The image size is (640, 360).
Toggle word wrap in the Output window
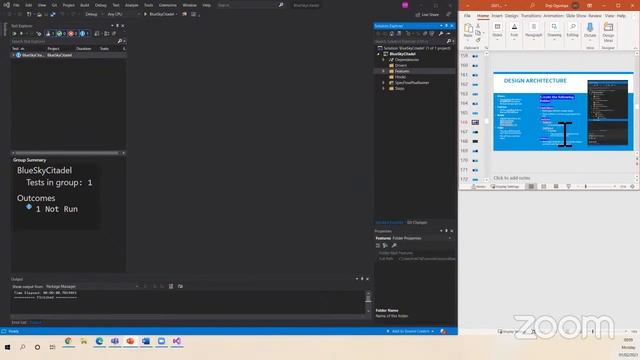(x=180, y=286)
